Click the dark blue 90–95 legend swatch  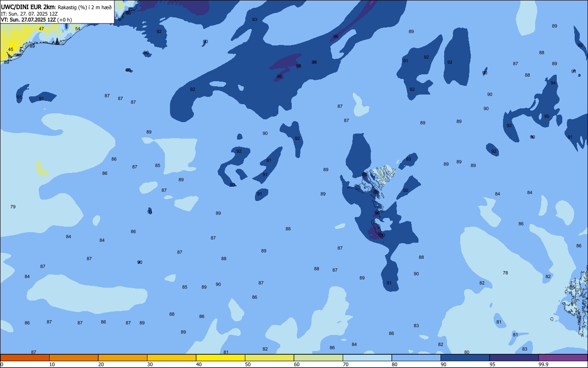(465, 357)
